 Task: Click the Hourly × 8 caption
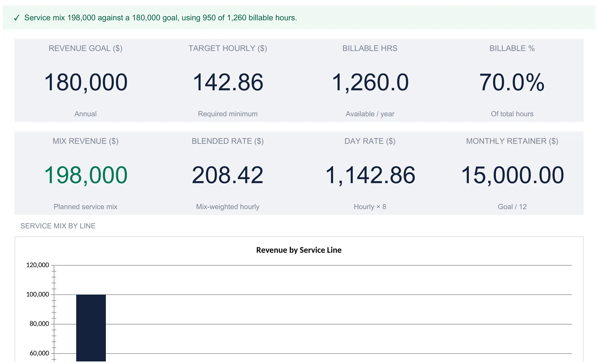click(370, 207)
